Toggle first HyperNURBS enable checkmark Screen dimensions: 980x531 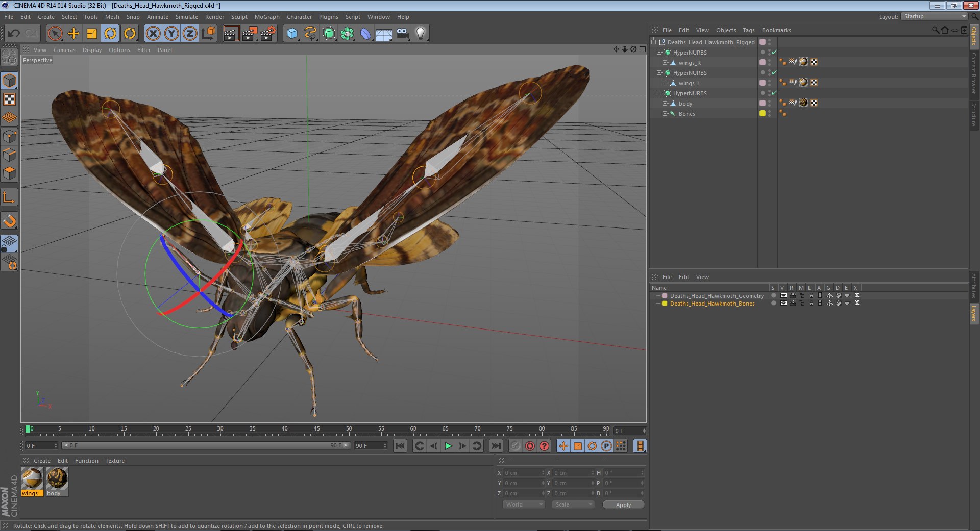point(774,53)
